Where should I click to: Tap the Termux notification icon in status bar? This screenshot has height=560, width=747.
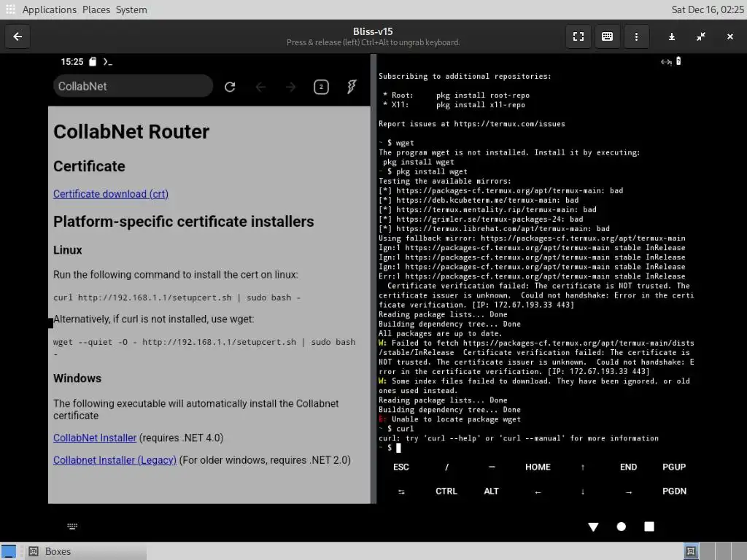[108, 62]
